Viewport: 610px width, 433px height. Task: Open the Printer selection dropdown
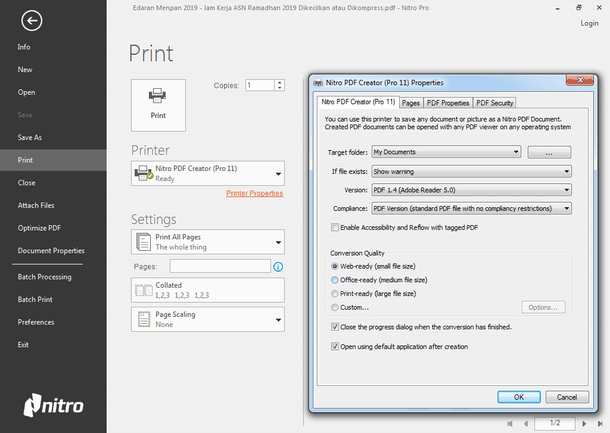point(208,174)
